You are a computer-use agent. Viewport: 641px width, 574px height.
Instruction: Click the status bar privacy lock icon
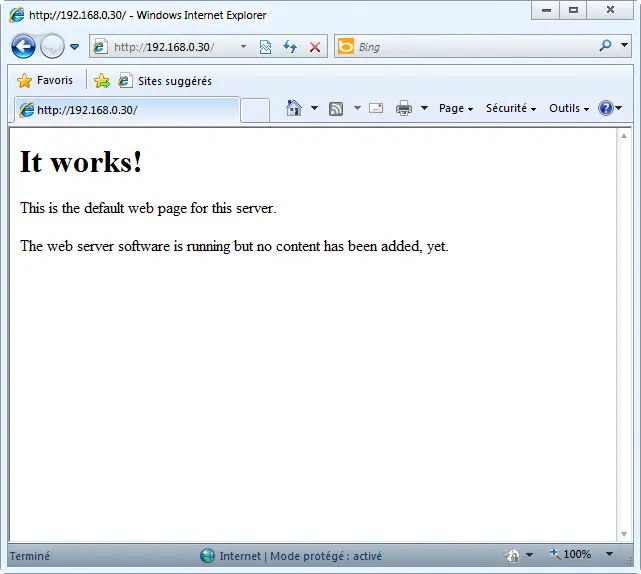(513, 555)
